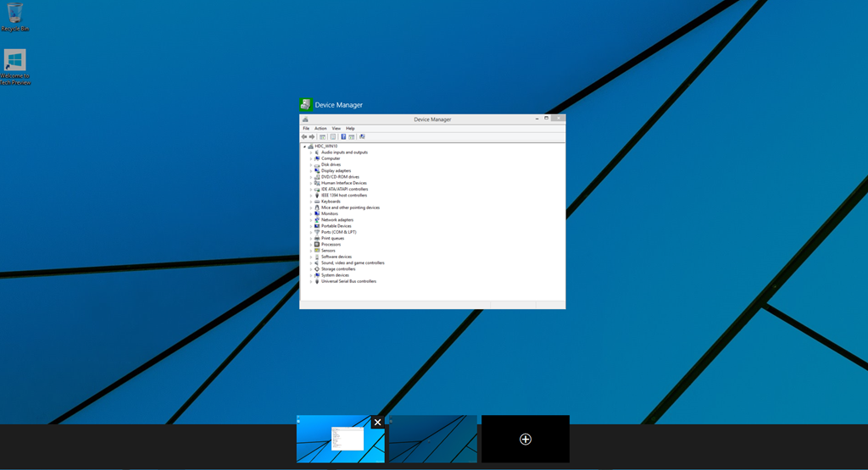Select the Device Manager window preview title bar
The width and height of the screenshot is (868, 470).
coord(432,119)
